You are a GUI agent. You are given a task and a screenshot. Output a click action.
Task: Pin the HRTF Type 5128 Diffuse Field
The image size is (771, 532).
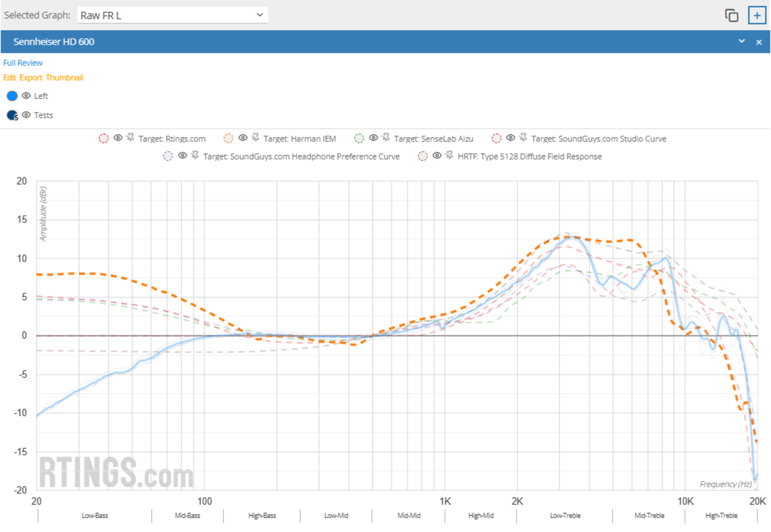coord(449,155)
